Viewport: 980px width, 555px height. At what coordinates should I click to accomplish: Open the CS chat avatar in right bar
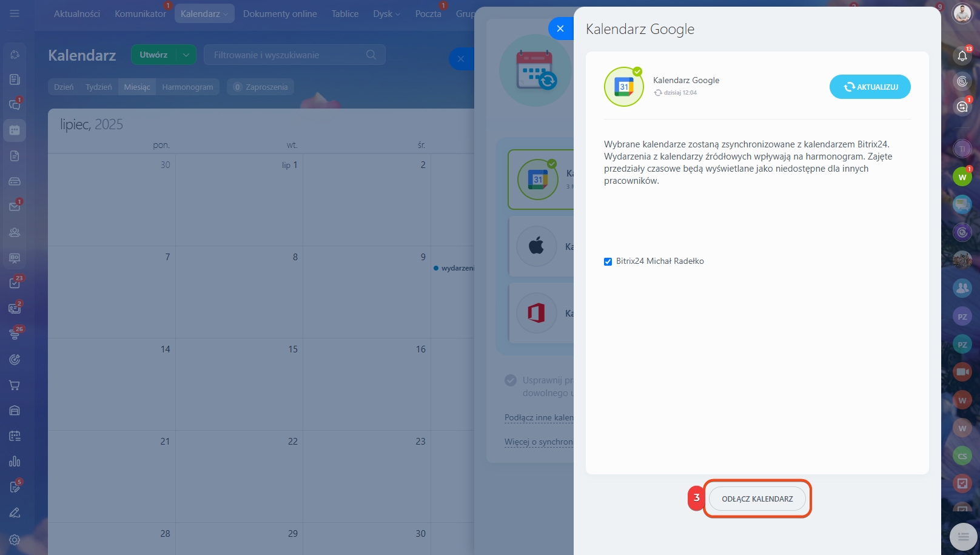[x=962, y=456]
